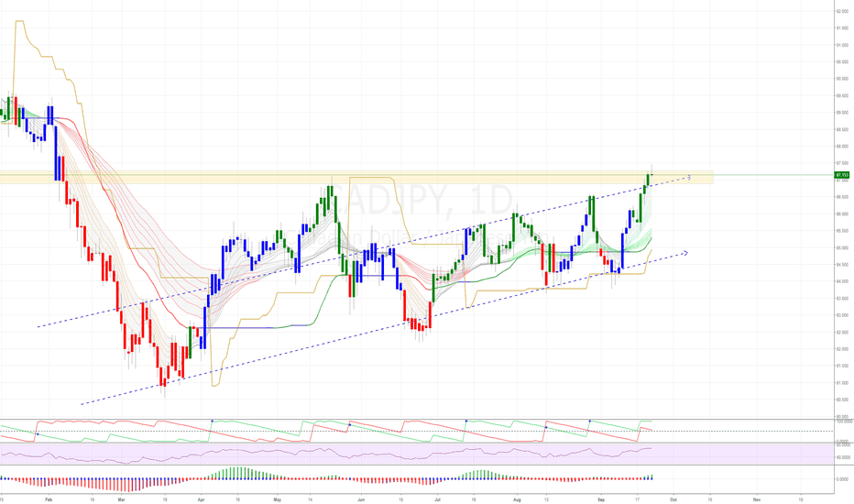Click the 89.000 price axis label
854x504 pixels.
[842, 113]
